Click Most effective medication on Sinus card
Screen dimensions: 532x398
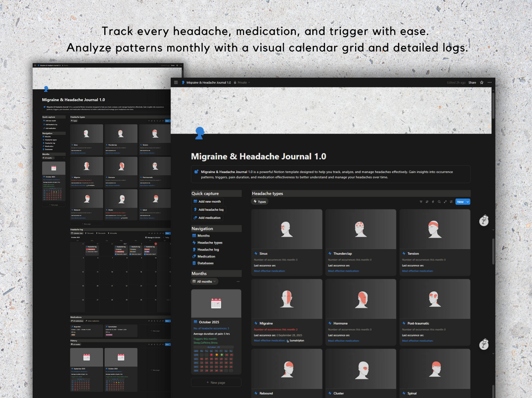pos(269,271)
